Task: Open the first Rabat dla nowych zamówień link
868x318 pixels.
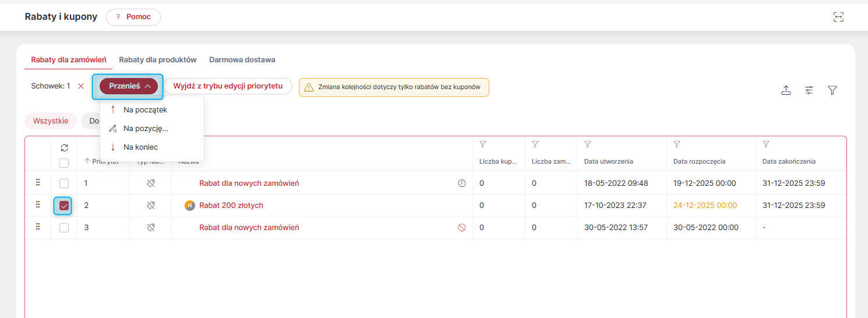Action: click(249, 183)
